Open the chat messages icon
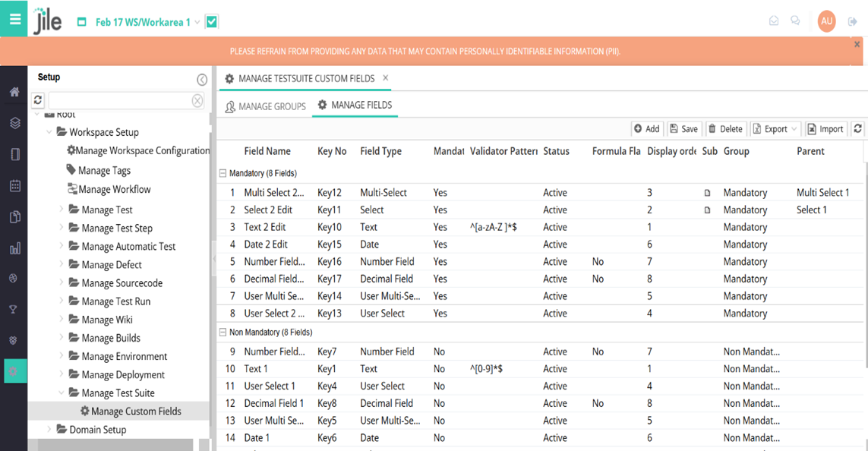Image resolution: width=868 pixels, height=451 pixels. [x=796, y=21]
